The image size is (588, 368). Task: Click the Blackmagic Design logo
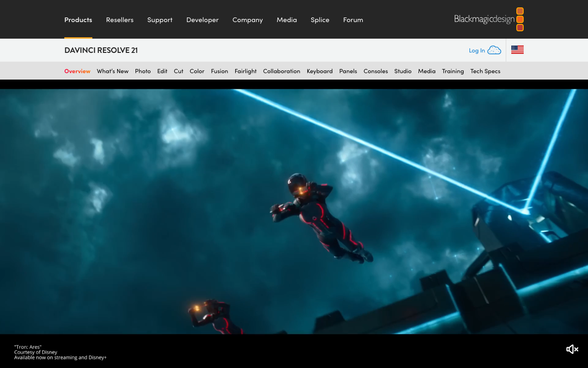pyautogui.click(x=489, y=19)
